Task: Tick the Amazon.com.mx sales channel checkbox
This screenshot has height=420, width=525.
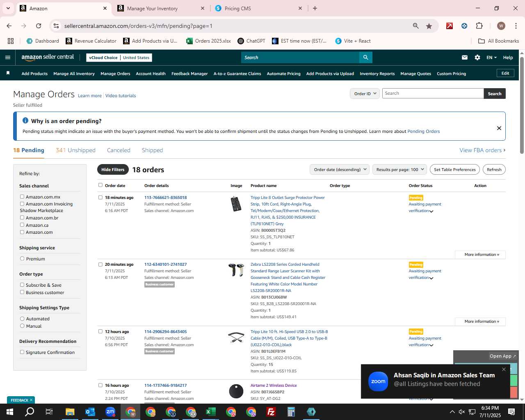Action: [22, 196]
